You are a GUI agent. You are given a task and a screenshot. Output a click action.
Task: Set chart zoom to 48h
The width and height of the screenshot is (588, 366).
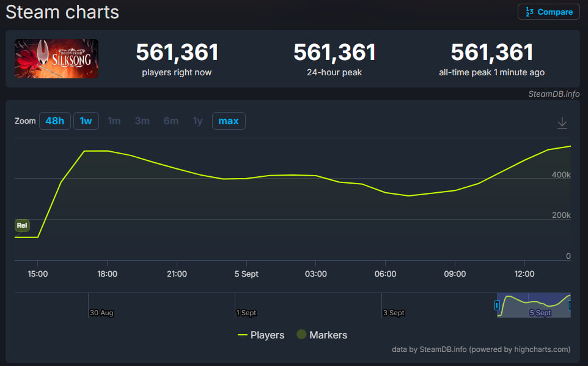tap(55, 121)
